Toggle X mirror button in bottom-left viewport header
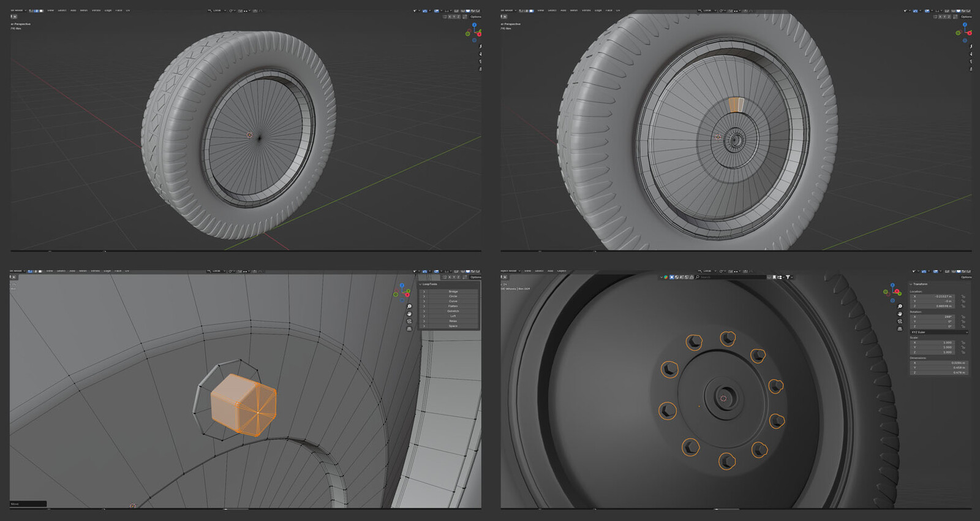Screen dimensions: 980x521 pos(450,277)
